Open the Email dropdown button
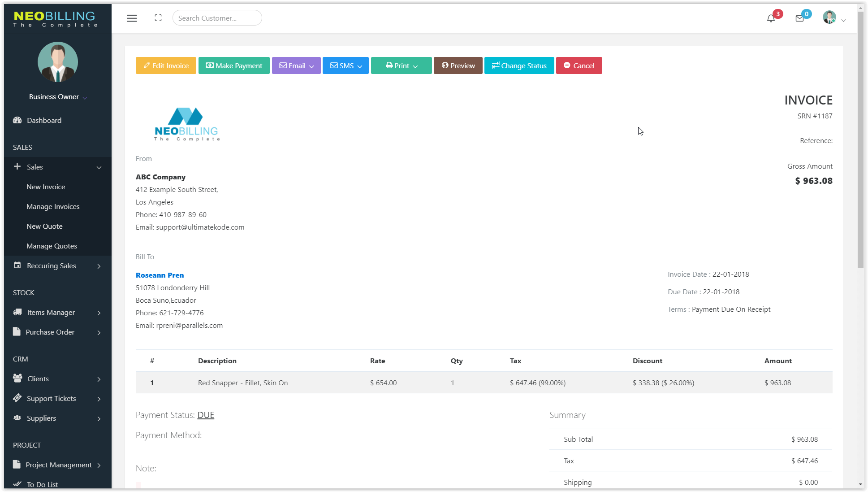 click(x=296, y=65)
